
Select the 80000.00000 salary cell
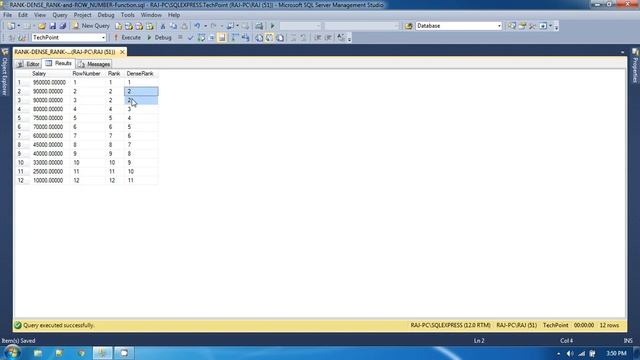coord(49,109)
